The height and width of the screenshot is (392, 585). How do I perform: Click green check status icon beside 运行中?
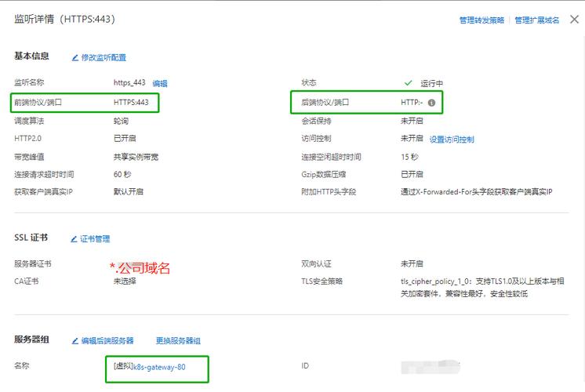[408, 83]
